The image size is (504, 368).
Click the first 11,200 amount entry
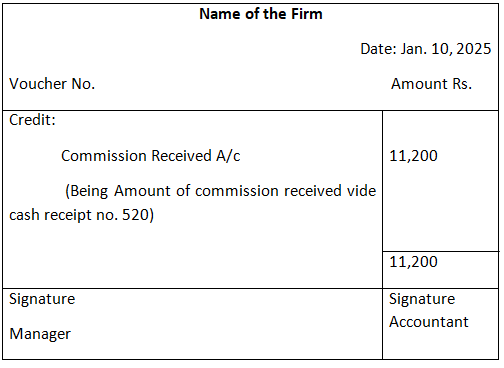pyautogui.click(x=413, y=156)
